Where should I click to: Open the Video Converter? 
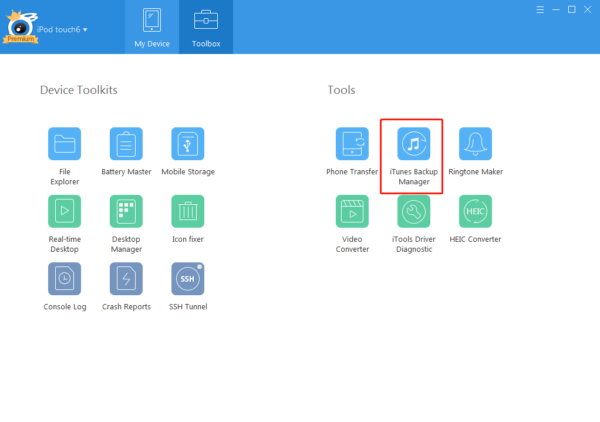(352, 211)
